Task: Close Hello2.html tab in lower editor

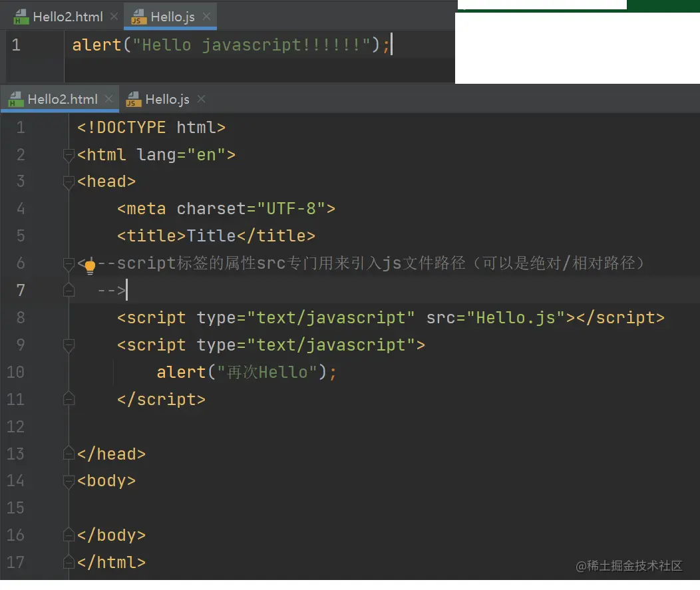Action: 108,98
